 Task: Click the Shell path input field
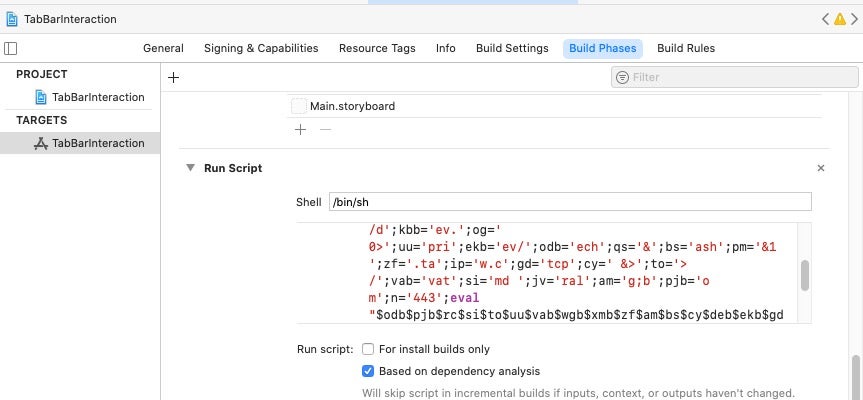pos(570,202)
